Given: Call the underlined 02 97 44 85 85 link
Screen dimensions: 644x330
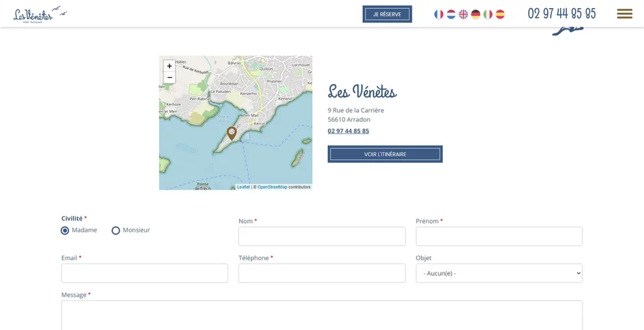Looking at the screenshot, I should click(x=348, y=131).
